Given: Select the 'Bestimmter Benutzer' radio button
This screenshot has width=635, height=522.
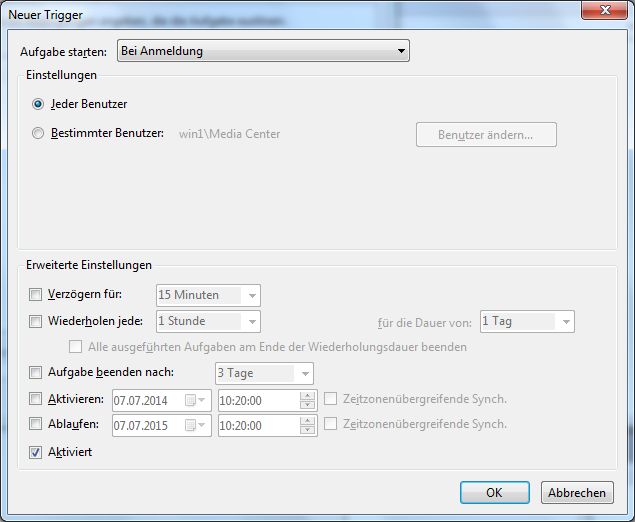Looking at the screenshot, I should point(38,133).
